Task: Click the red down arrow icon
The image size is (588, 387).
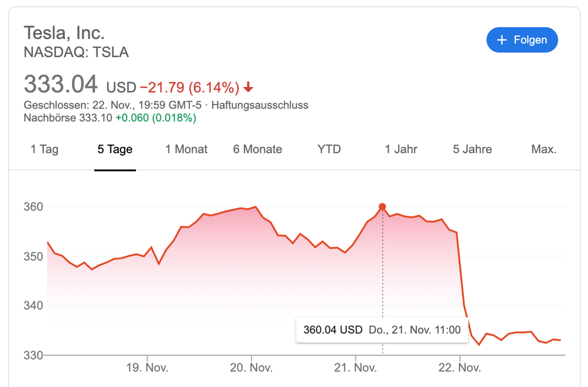Action: (249, 88)
